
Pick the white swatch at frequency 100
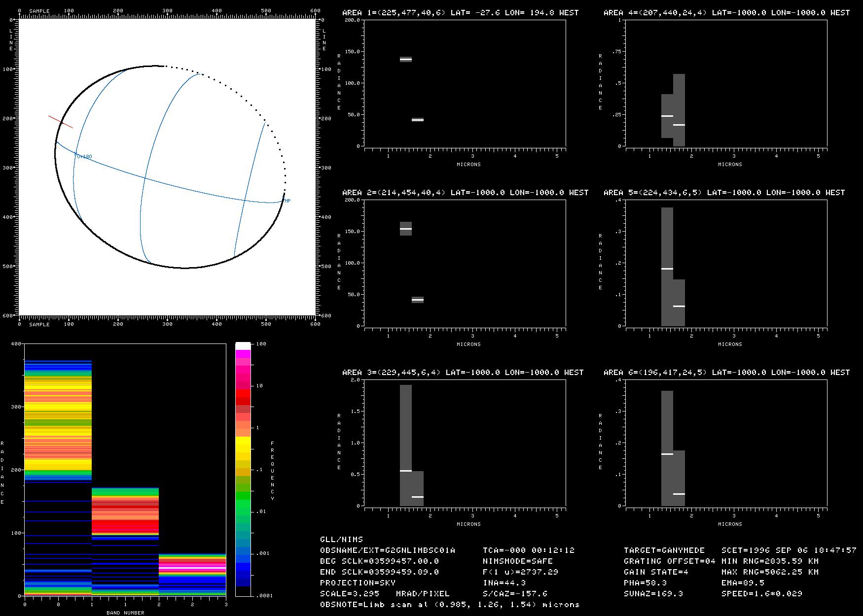(x=243, y=346)
